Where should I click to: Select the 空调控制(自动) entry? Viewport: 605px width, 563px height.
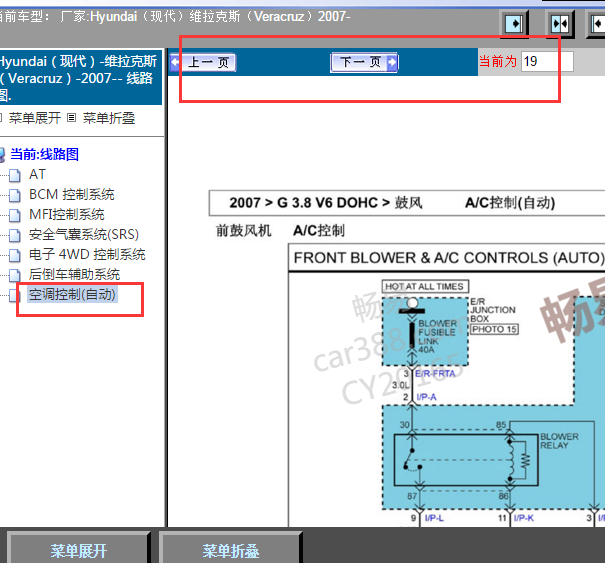pyautogui.click(x=72, y=294)
